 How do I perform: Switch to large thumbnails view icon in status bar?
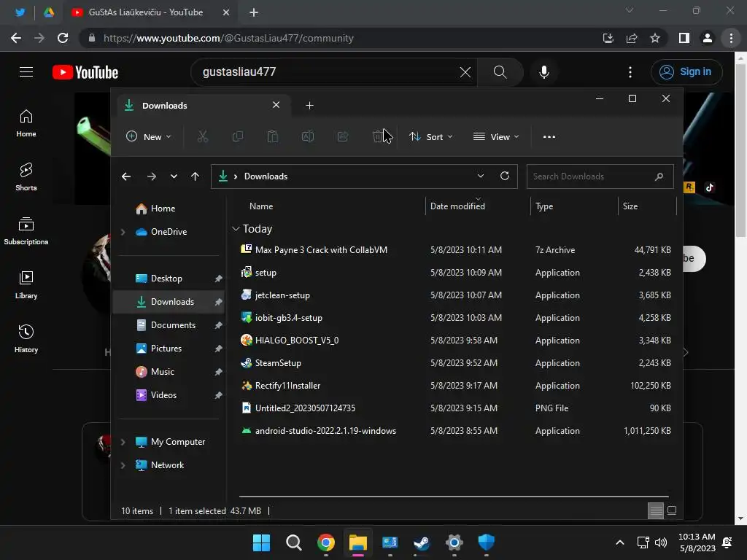(672, 511)
